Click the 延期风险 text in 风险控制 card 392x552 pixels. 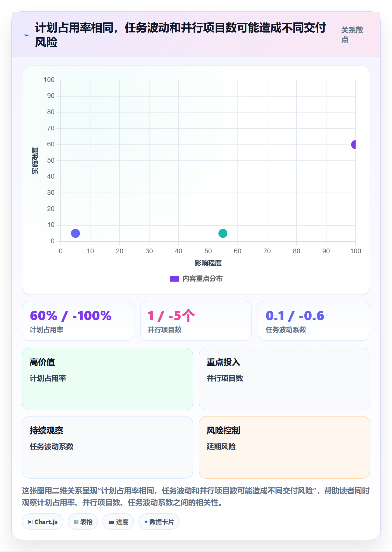pyautogui.click(x=221, y=446)
